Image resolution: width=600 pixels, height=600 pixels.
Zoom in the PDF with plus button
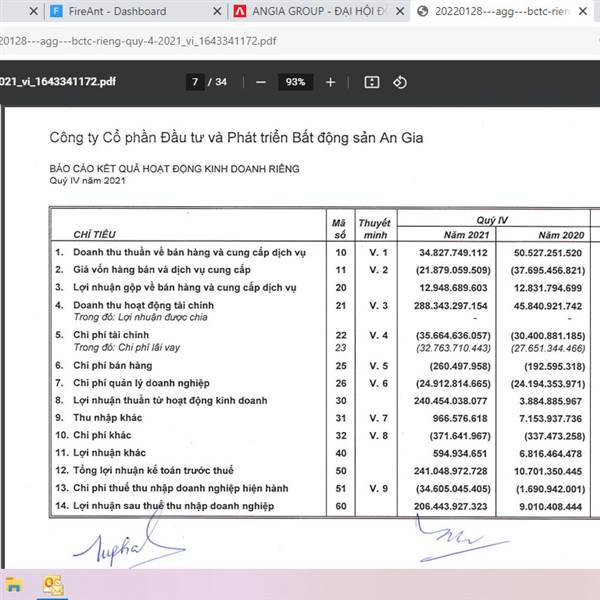[331, 82]
